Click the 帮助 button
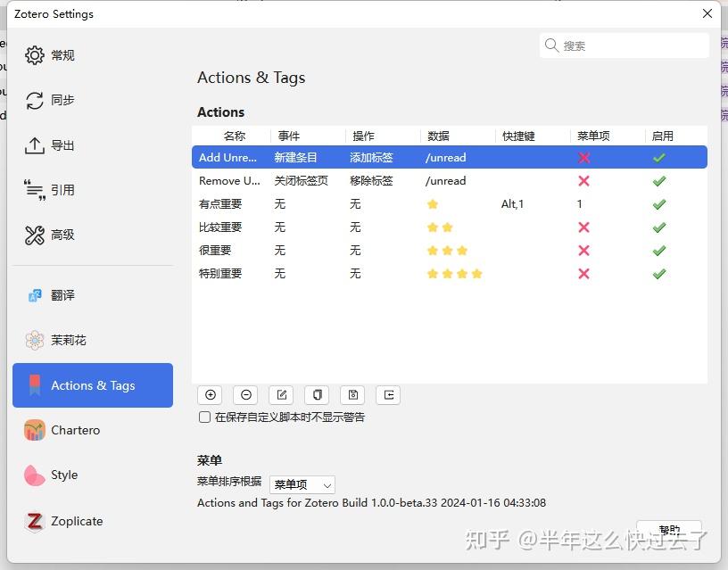The width and height of the screenshot is (728, 570). pos(668,529)
